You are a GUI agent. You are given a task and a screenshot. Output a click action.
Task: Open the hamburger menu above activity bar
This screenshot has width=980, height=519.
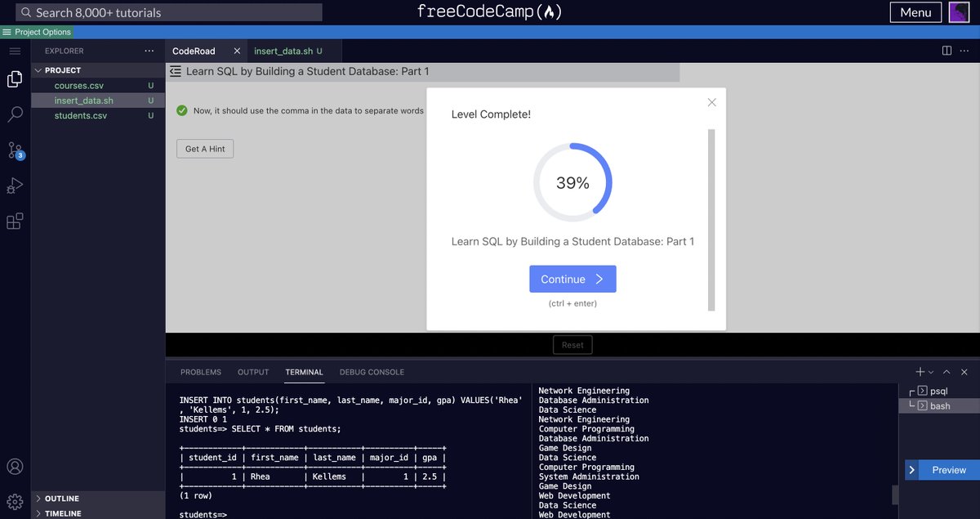click(15, 51)
